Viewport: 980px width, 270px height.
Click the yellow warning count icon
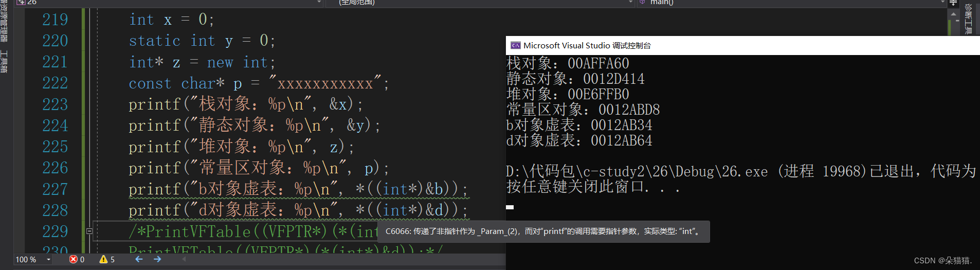pyautogui.click(x=103, y=259)
